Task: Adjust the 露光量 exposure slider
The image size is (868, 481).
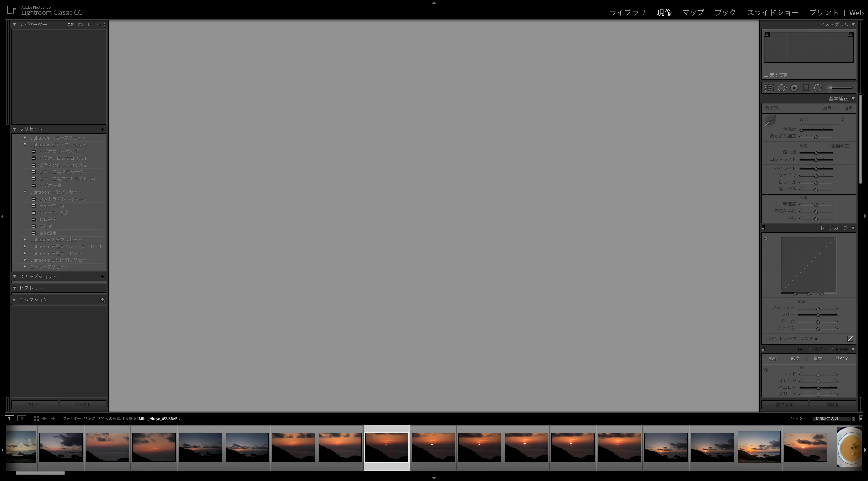Action: [x=816, y=153]
